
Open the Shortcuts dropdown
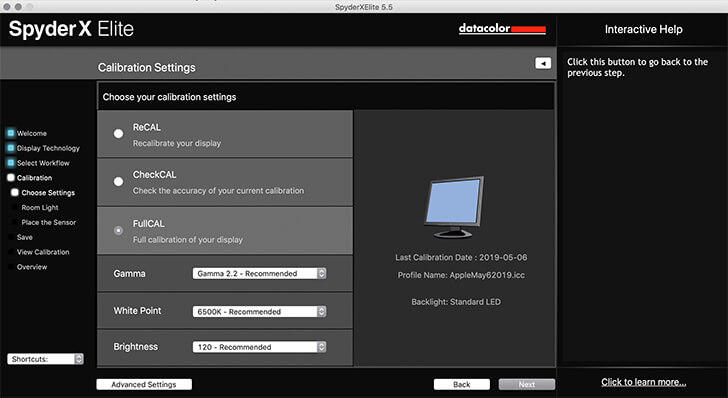tap(45, 359)
